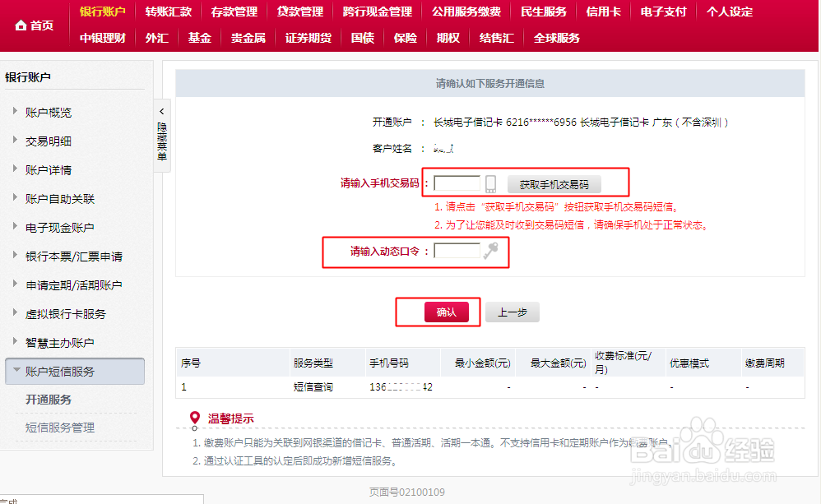Select 短信服务管理 submenu item
Screen dimensions: 821x504
tap(60, 428)
